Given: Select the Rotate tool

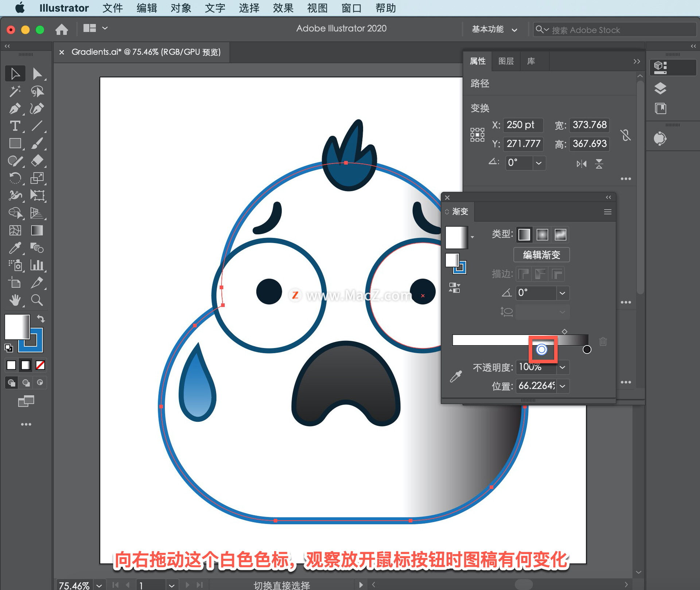Looking at the screenshot, I should (15, 178).
